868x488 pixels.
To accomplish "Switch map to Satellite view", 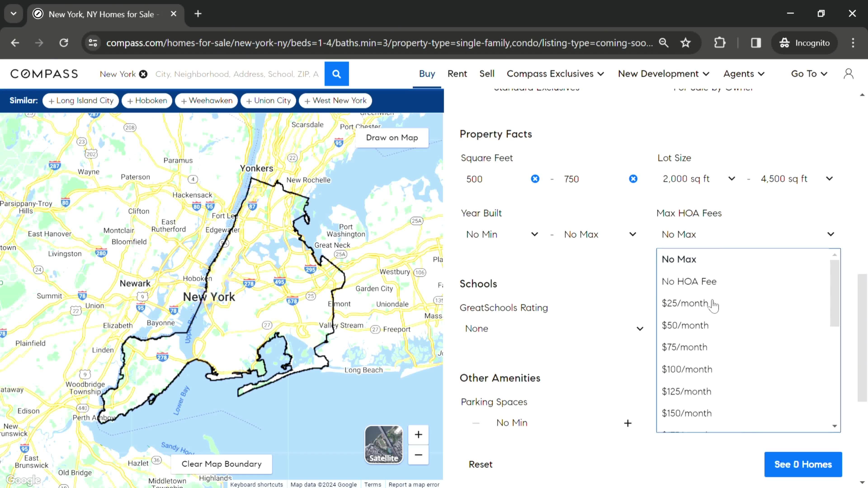I will tap(384, 445).
